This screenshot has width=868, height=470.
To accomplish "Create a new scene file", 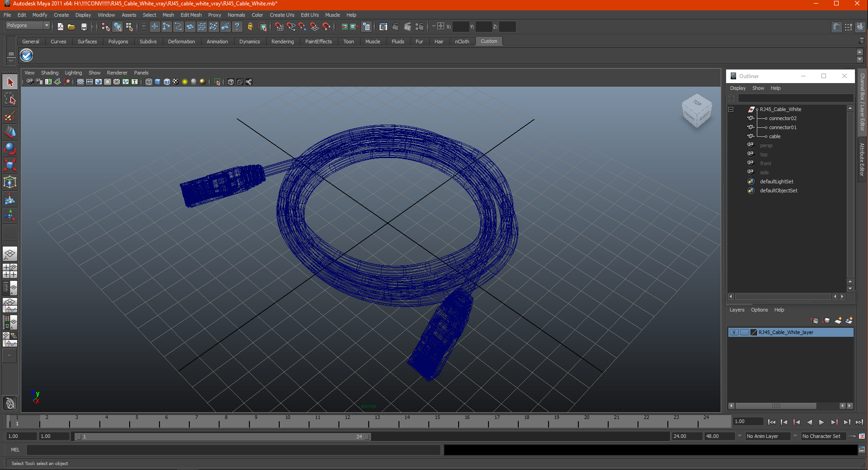I will click(60, 27).
